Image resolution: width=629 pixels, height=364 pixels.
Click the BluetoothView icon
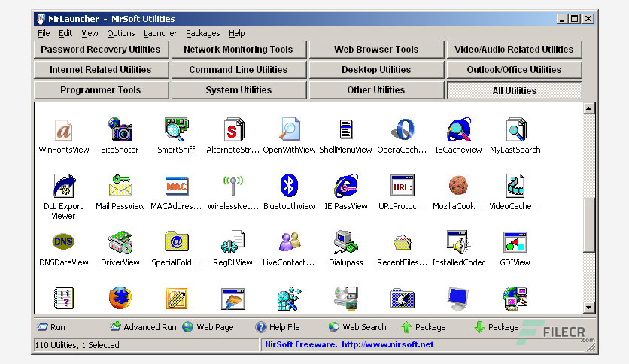click(289, 185)
